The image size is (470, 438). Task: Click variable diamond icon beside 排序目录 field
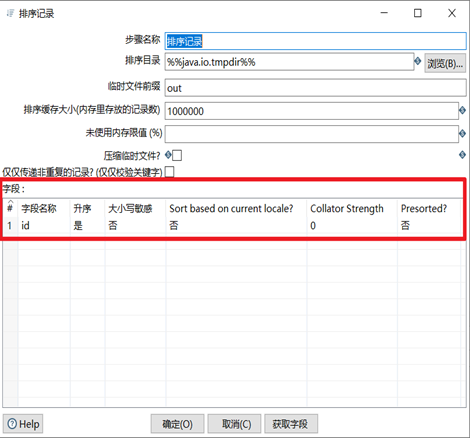pyautogui.click(x=417, y=61)
